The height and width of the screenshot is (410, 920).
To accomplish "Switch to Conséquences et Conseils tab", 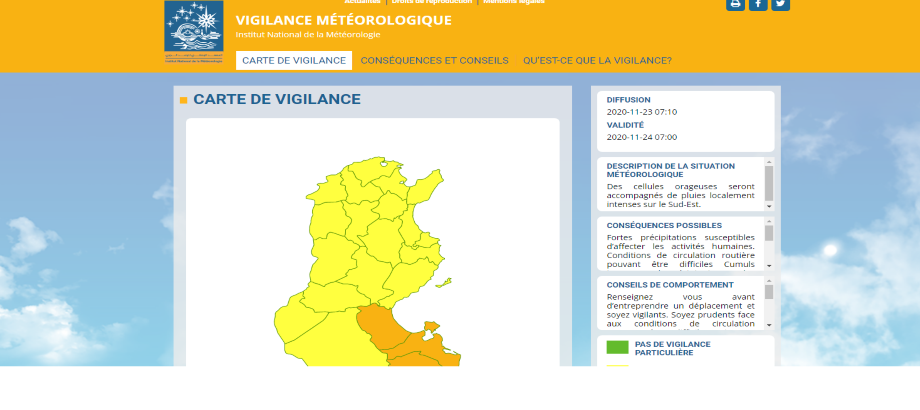I will tap(434, 60).
